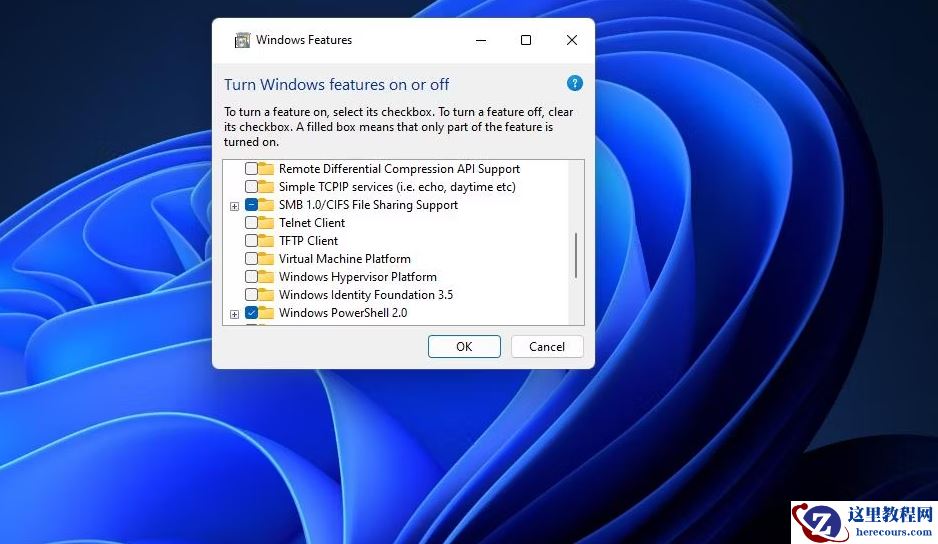Open the help question-mark icon
Viewport: 938px width, 544px height.
(x=574, y=83)
